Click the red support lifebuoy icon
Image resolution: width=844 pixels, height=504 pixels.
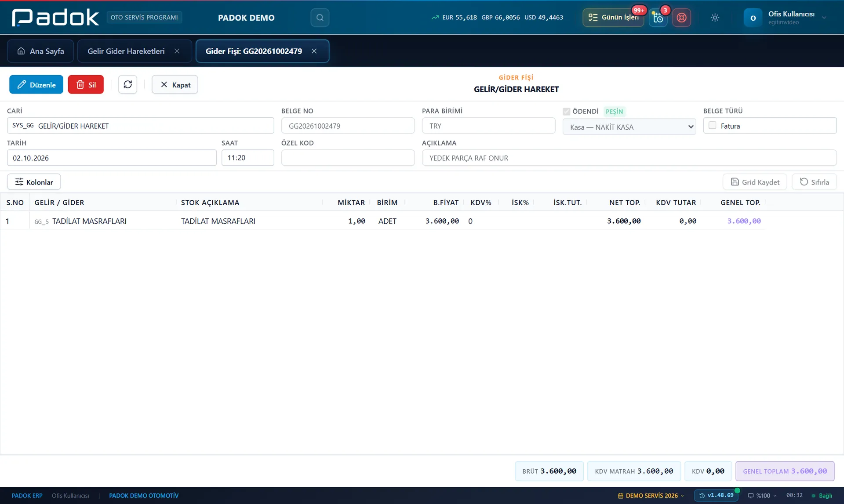click(x=681, y=18)
